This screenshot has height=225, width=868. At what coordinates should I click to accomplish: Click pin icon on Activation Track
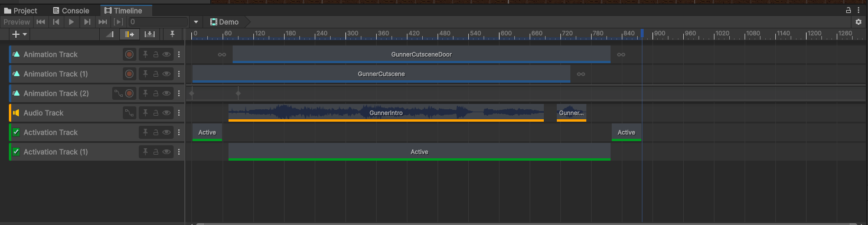(145, 132)
